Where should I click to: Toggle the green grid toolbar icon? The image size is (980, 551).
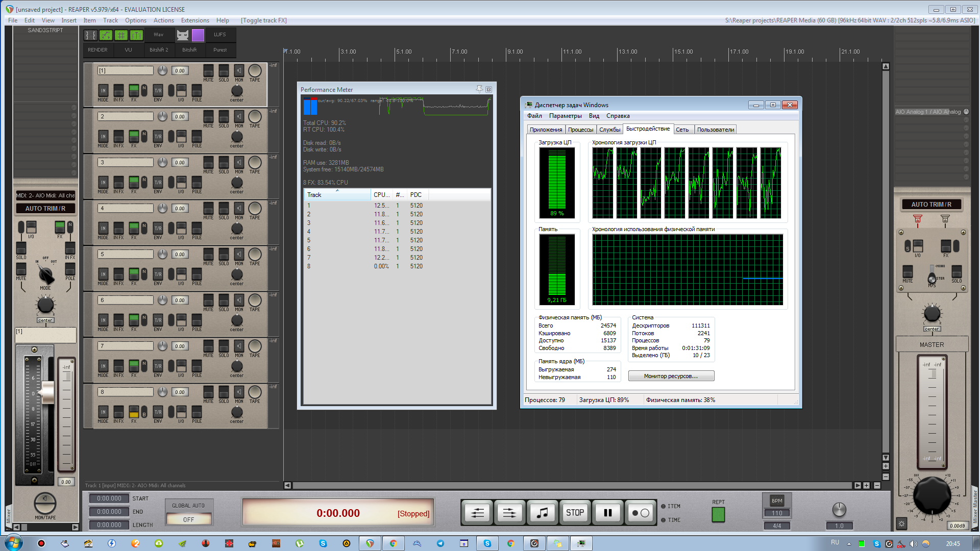[121, 35]
